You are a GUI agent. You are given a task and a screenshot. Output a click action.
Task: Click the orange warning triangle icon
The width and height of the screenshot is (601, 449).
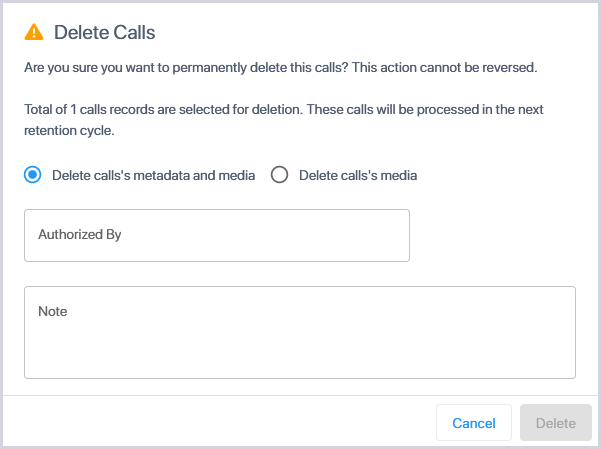pos(34,32)
